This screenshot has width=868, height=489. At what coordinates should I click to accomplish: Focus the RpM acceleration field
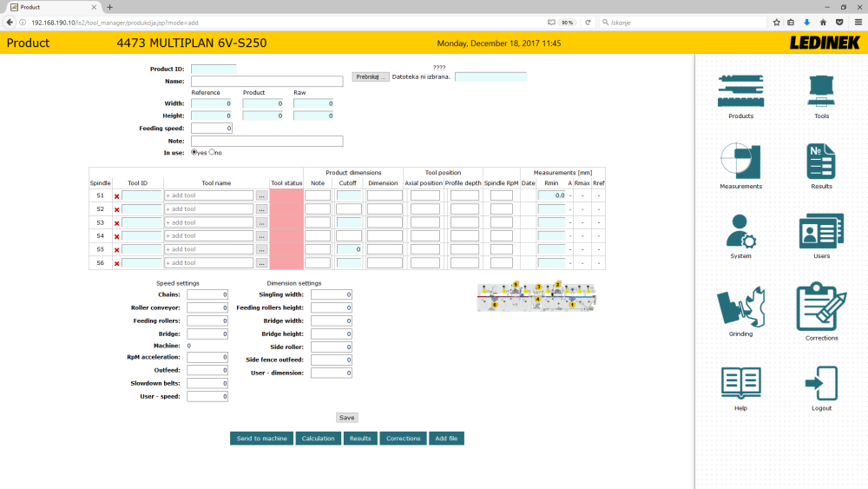(x=207, y=357)
